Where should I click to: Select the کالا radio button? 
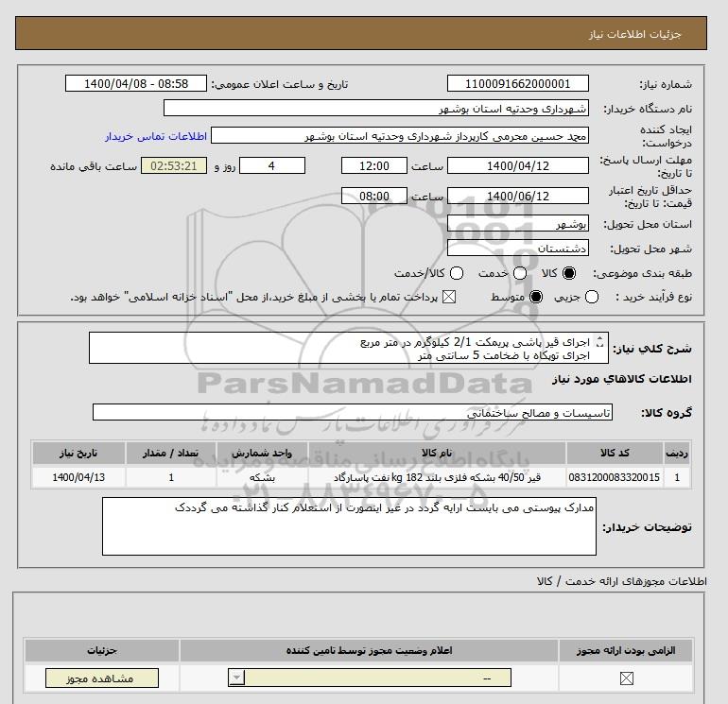pos(569,273)
